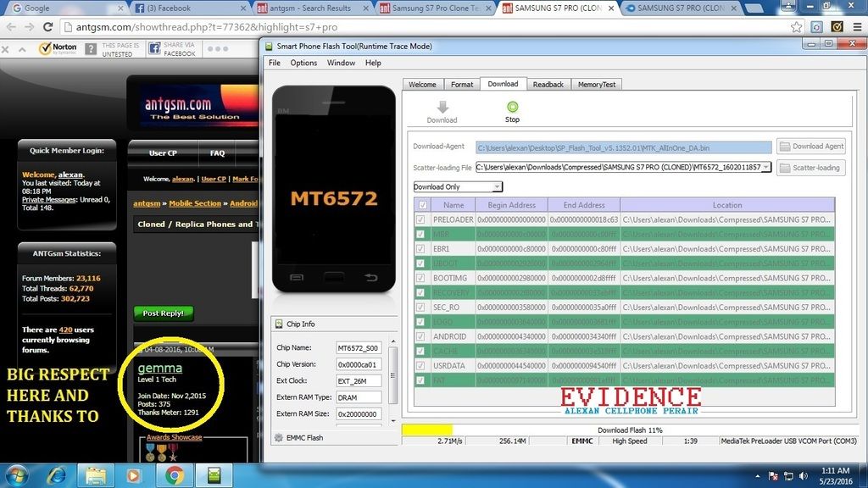Toggle the USRDATA row checkbox
Image resolution: width=868 pixels, height=488 pixels.
point(420,366)
